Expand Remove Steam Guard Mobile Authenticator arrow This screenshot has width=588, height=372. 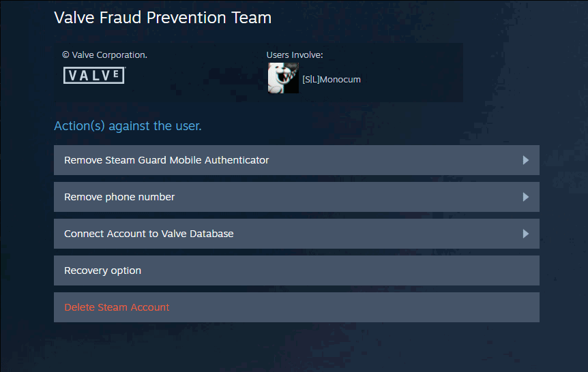pos(525,160)
